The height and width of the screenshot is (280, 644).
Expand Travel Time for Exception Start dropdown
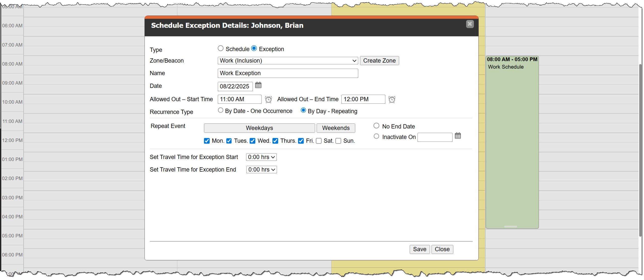[x=261, y=157]
